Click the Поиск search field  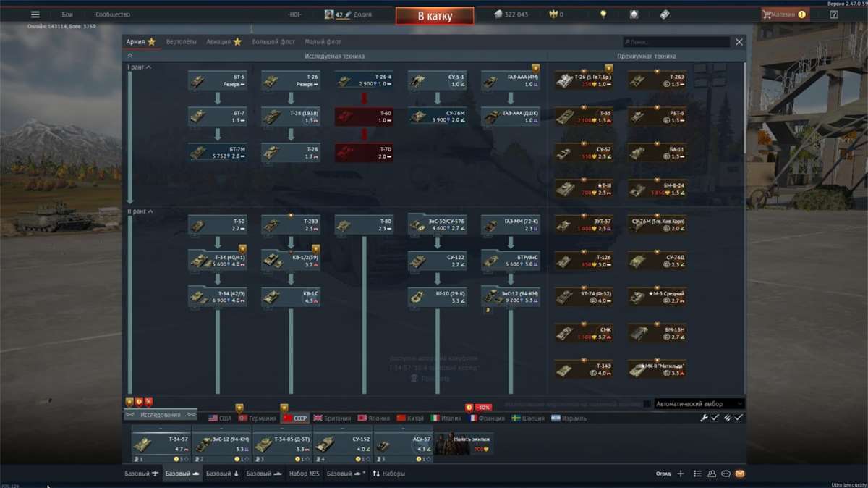click(676, 42)
